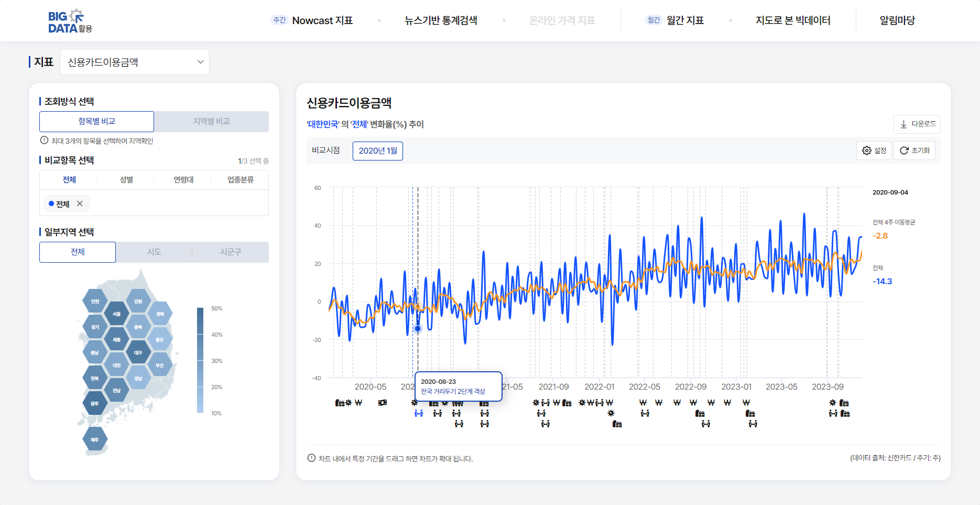Click the banknote event icon below the chart

click(383, 403)
